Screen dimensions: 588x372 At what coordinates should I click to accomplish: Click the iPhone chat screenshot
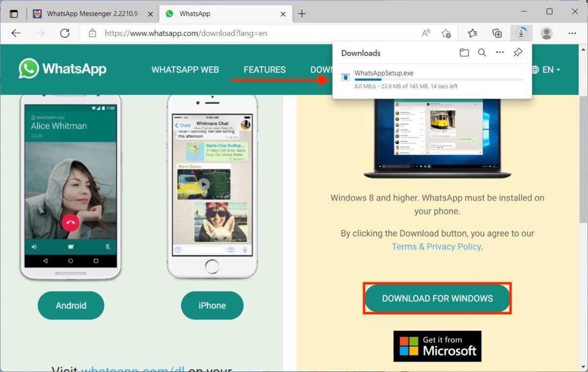[x=212, y=186]
